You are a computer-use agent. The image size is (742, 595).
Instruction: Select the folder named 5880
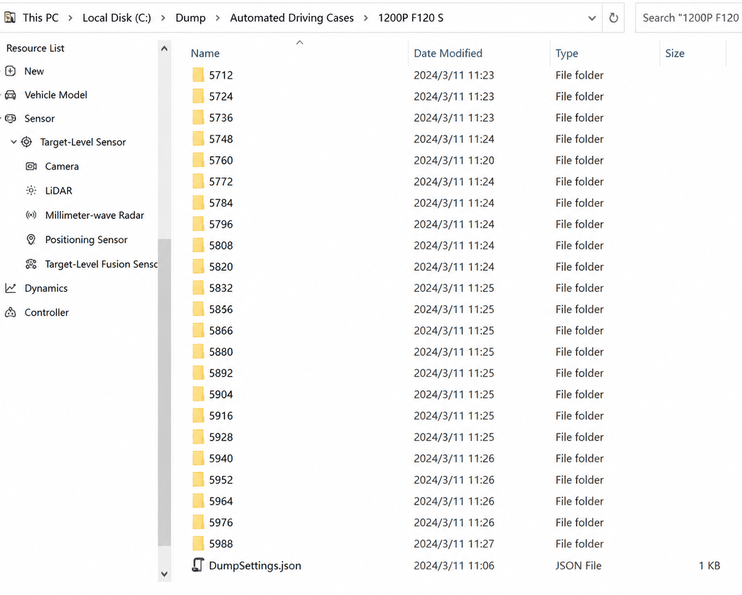click(221, 352)
